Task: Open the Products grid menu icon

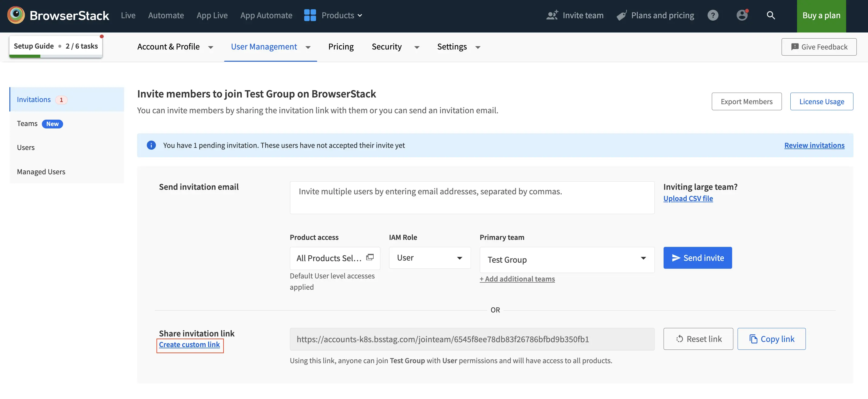Action: click(x=310, y=15)
